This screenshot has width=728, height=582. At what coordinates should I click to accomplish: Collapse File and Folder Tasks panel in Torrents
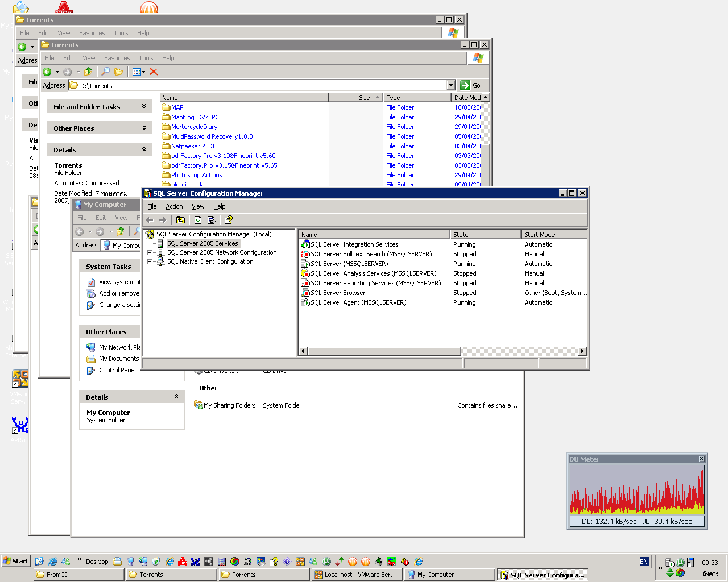(x=144, y=106)
